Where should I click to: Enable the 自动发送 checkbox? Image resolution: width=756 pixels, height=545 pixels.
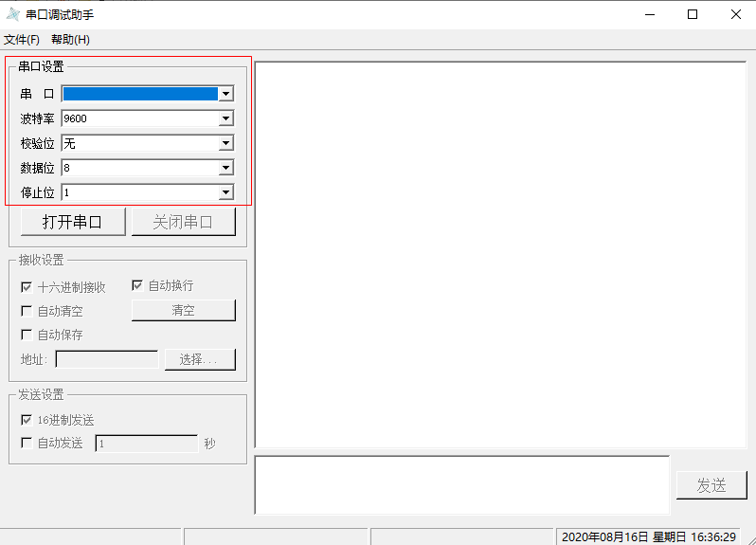(x=27, y=443)
